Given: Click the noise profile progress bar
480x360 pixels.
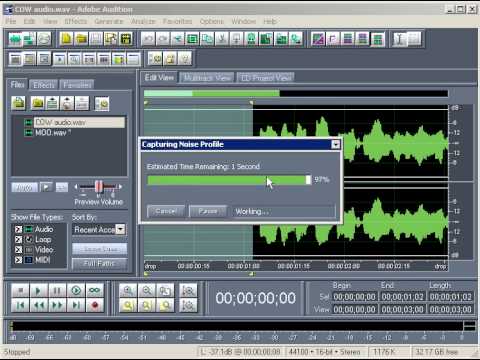Looking at the screenshot, I should coord(229,180).
